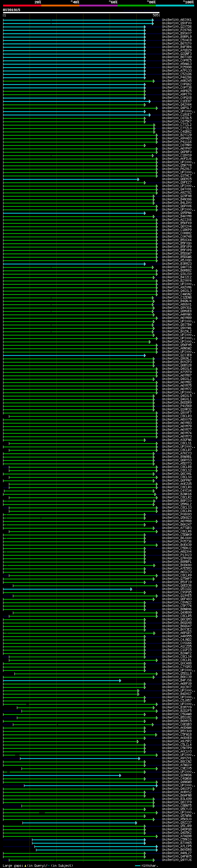Select UniRef100_Q6EMI5 hit
Image resolution: width=197 pixels, height=868 pixels.
pyautogui.click(x=176, y=179)
